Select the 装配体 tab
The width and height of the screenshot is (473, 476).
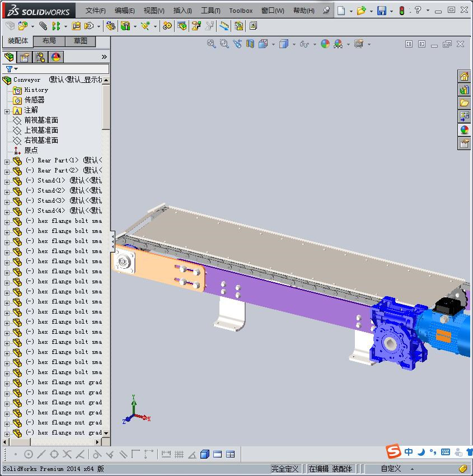point(17,41)
